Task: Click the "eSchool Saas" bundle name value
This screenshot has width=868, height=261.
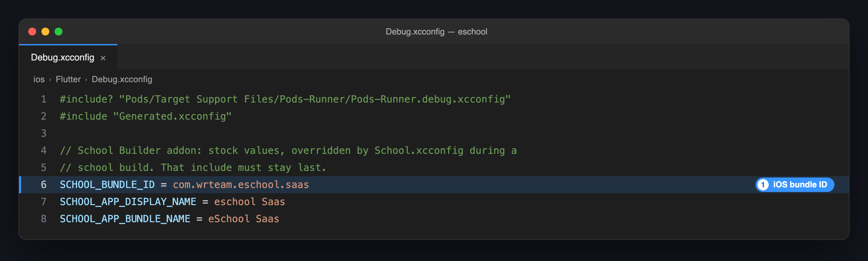Action: 244,219
